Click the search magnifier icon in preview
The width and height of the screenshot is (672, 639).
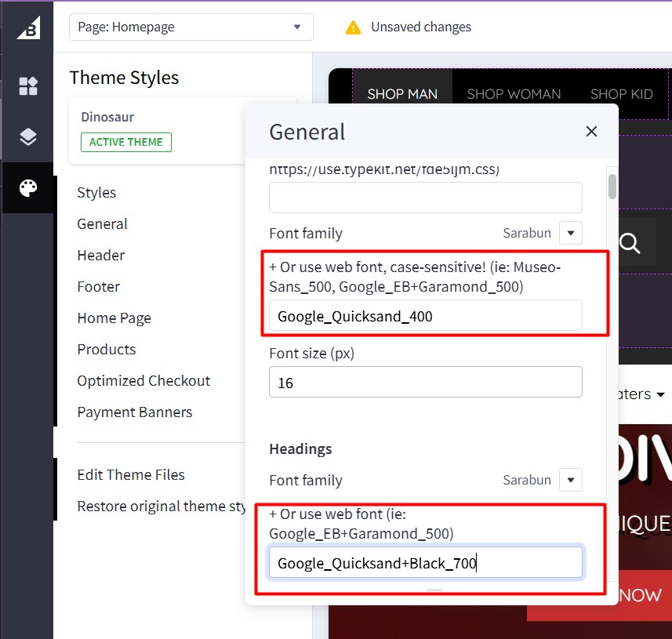click(x=630, y=243)
